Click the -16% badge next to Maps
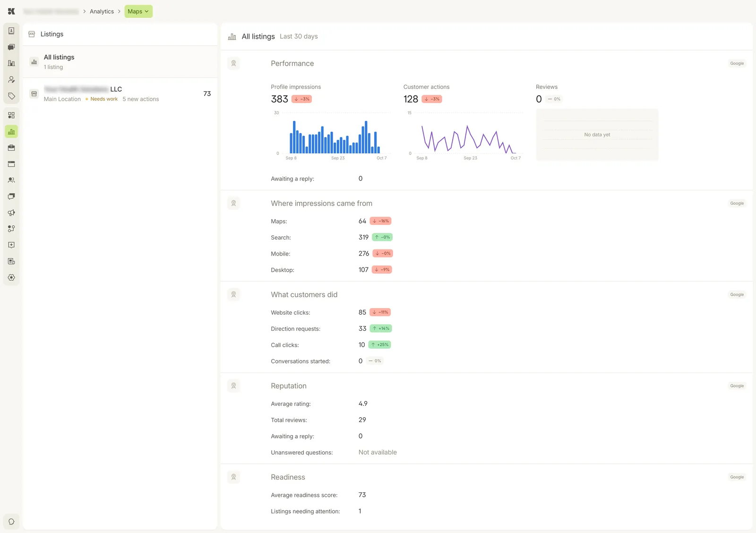This screenshot has width=756, height=533. tap(381, 221)
